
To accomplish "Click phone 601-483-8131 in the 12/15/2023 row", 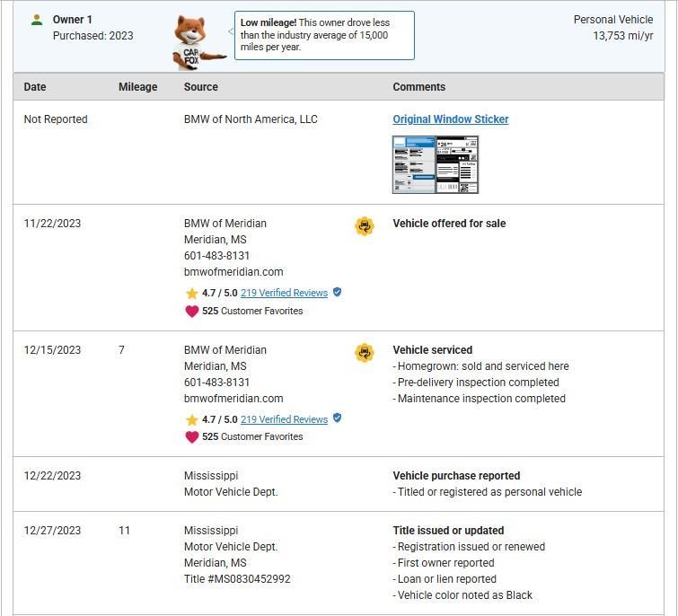I will [216, 383].
